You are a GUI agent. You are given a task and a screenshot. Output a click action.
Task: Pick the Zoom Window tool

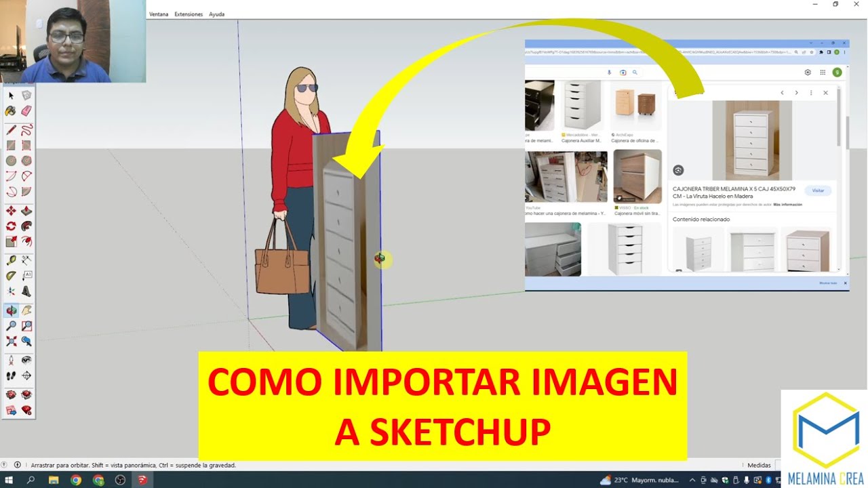26,326
